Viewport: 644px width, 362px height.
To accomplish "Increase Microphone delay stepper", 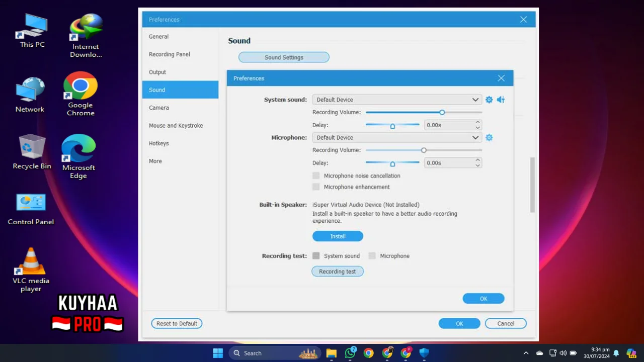I will (x=477, y=160).
